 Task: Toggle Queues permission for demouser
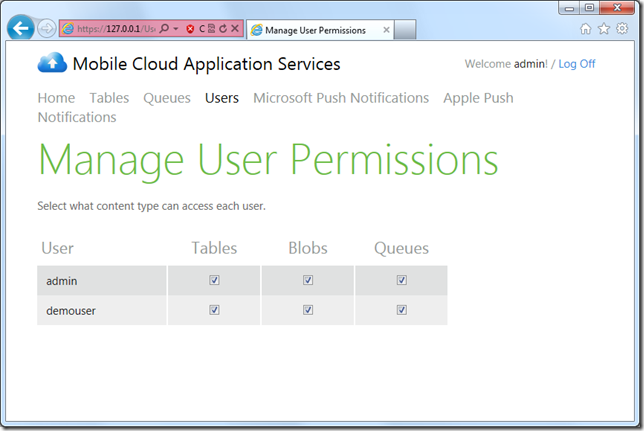point(402,310)
